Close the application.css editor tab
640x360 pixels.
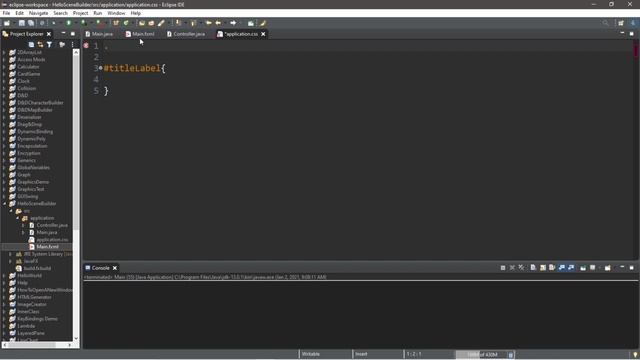point(263,34)
